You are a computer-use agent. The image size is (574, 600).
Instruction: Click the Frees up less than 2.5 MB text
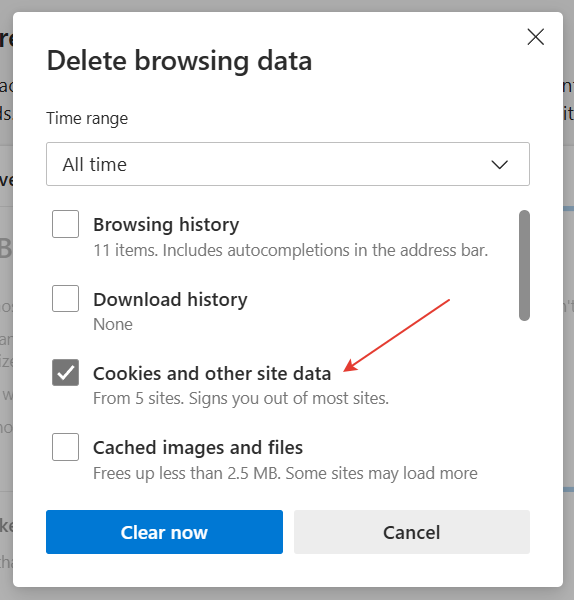point(285,473)
